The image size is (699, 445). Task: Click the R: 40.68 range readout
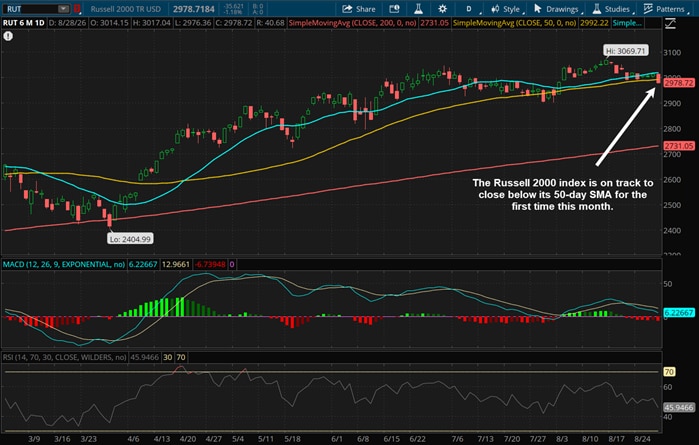coord(270,23)
